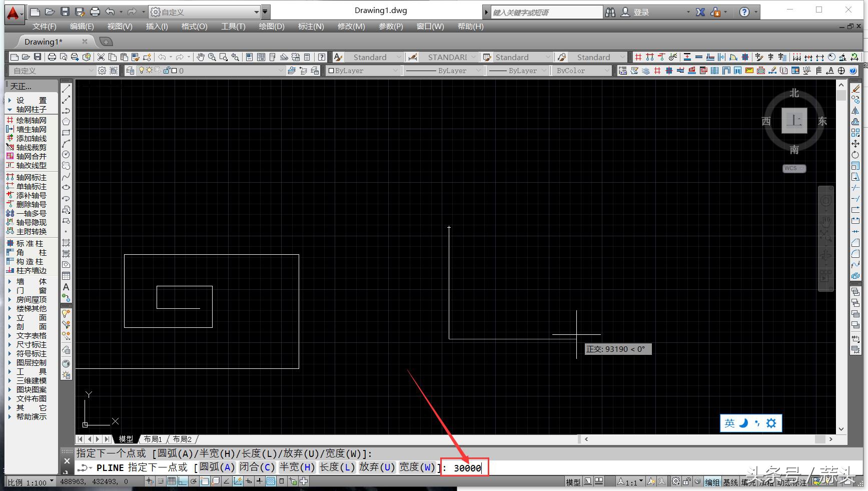The height and width of the screenshot is (491, 868).
Task: Open the 帮助(H) menu
Action: tap(470, 27)
